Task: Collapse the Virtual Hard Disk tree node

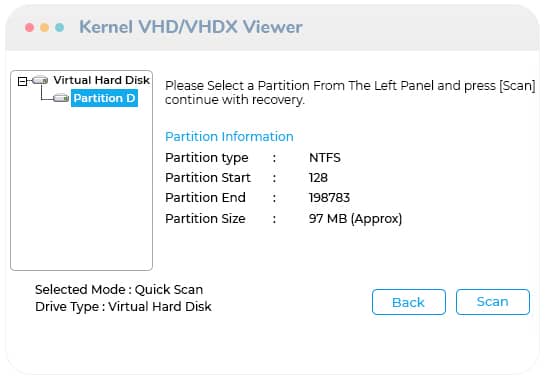Action: [x=22, y=81]
